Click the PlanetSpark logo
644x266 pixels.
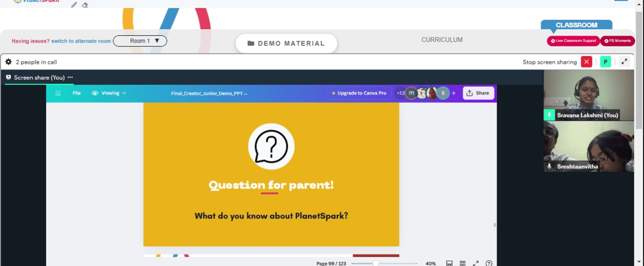pos(36,1)
